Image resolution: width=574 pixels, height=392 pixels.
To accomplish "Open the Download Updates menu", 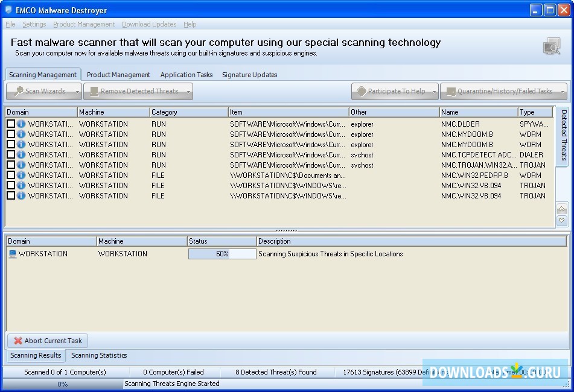I will click(149, 24).
